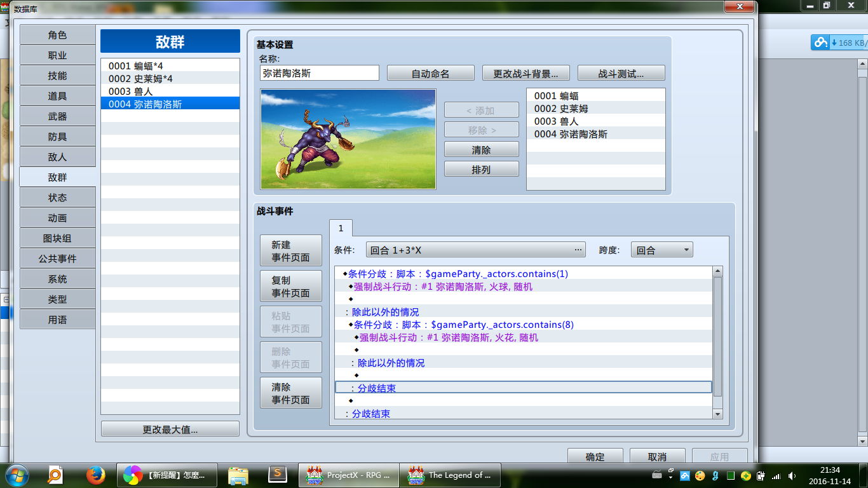Open Firefox from the taskbar

tap(95, 475)
